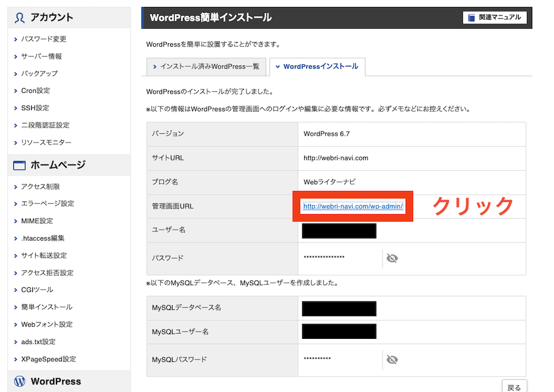Click the WordPress簡単インストール page title
Viewport: 554px width, 392px height.
point(211,18)
